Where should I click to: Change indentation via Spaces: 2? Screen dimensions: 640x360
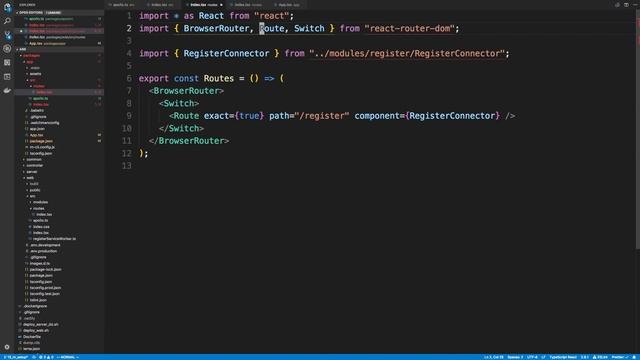(x=515, y=357)
